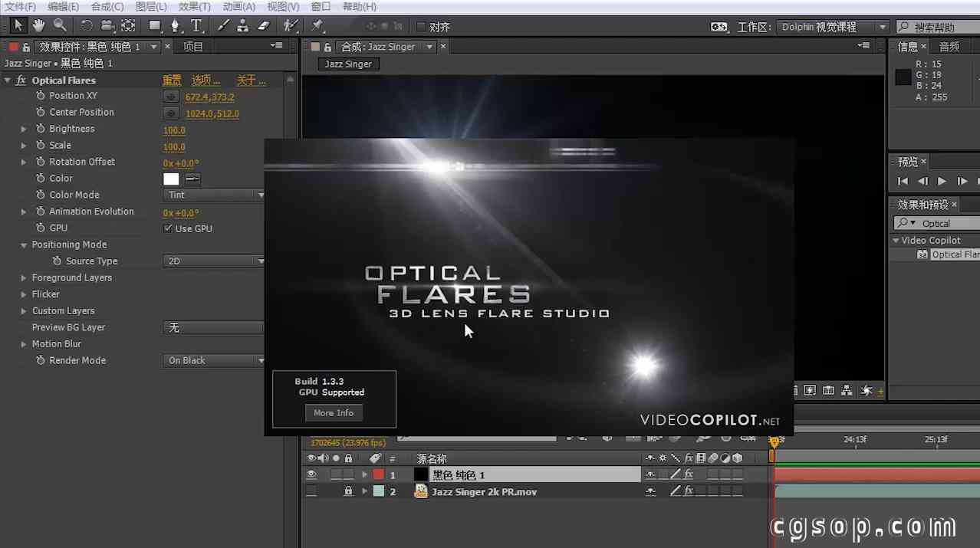Switch to the 项目 panel tab
980x548 pixels.
193,47
